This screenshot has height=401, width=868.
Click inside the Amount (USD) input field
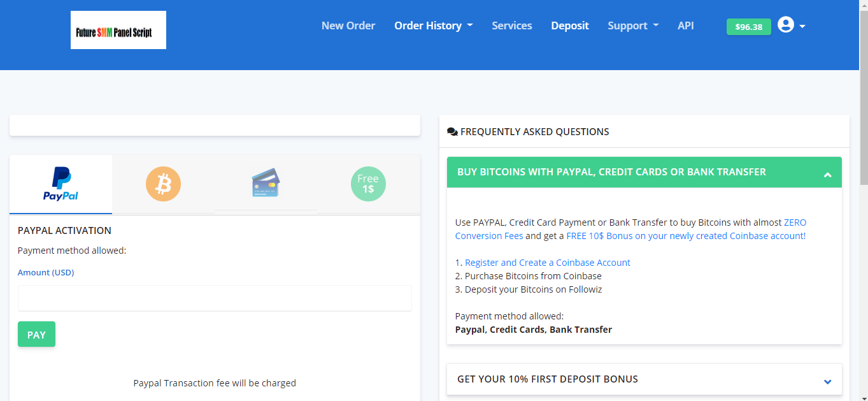click(215, 298)
